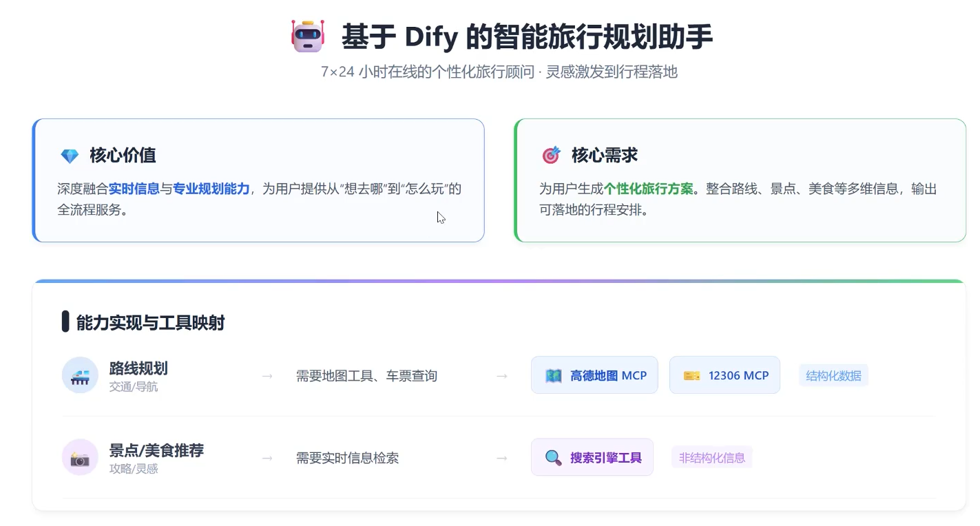The image size is (980, 526).
Task: Click the 非结构化信息 tag
Action: tap(711, 458)
